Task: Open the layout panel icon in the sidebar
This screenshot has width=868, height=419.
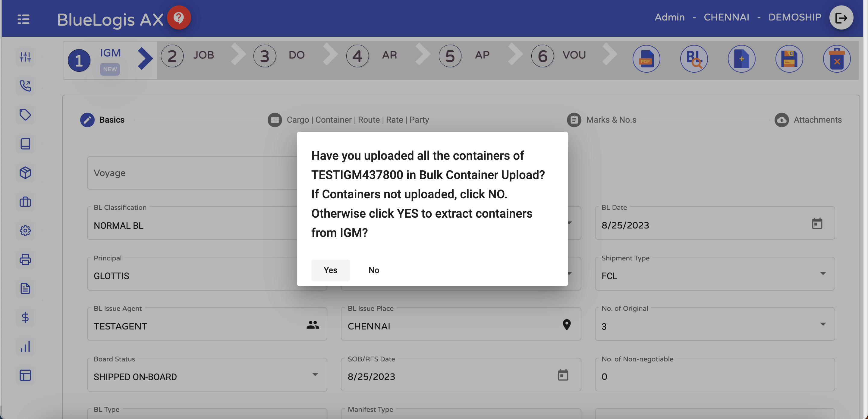Action: tap(25, 375)
